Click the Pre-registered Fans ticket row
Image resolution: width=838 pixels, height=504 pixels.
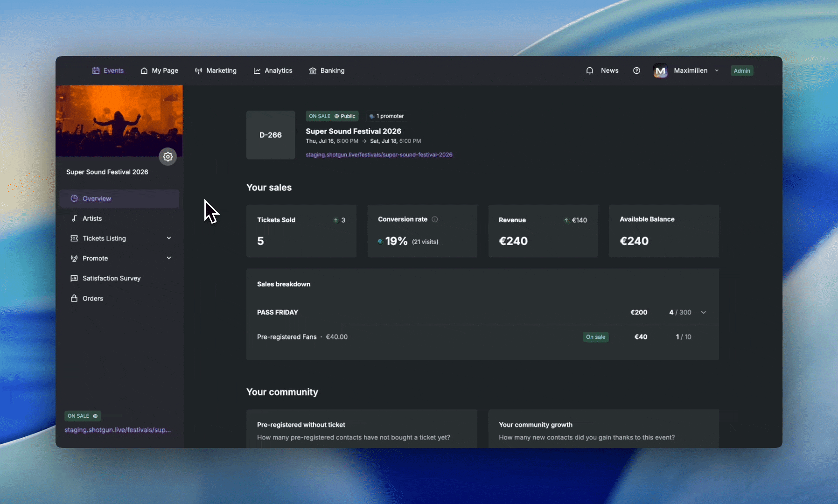pos(482,337)
